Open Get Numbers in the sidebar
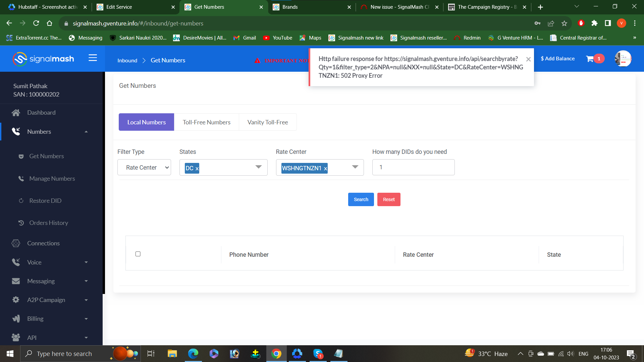This screenshot has width=644, height=362. (46, 156)
